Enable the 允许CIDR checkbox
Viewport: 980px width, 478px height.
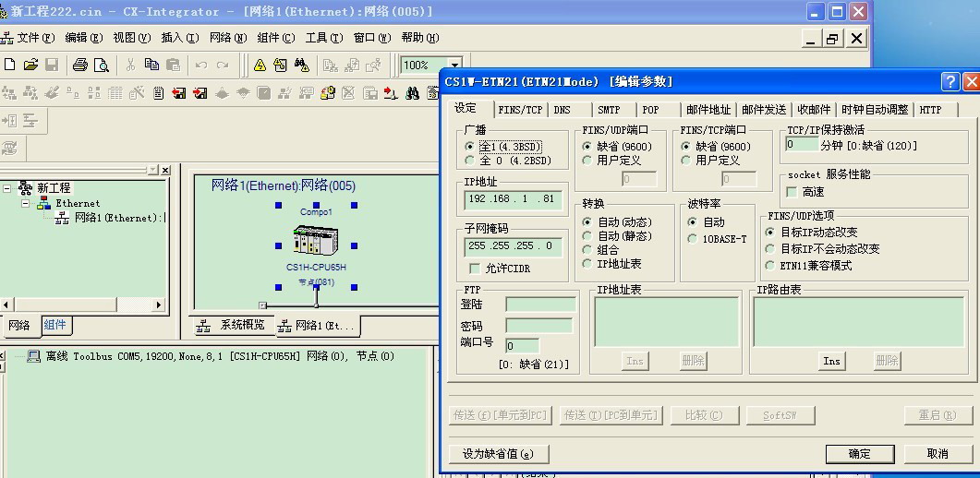pyautogui.click(x=475, y=269)
